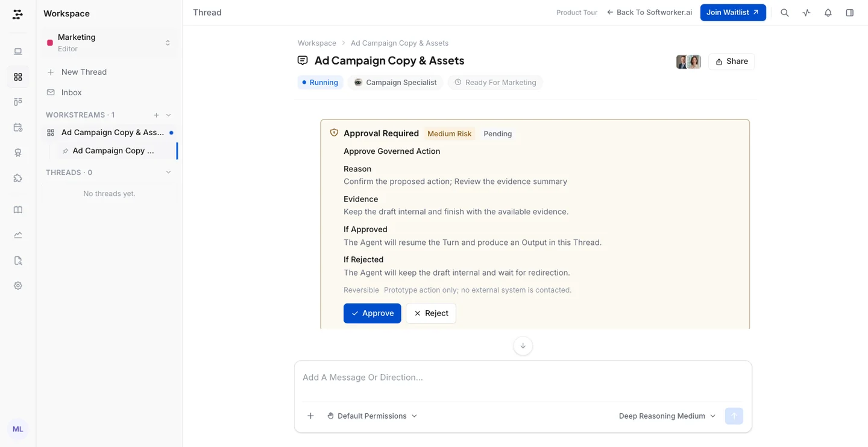Image resolution: width=868 pixels, height=447 pixels.
Task: Open the board view icon in rail
Action: point(18,103)
